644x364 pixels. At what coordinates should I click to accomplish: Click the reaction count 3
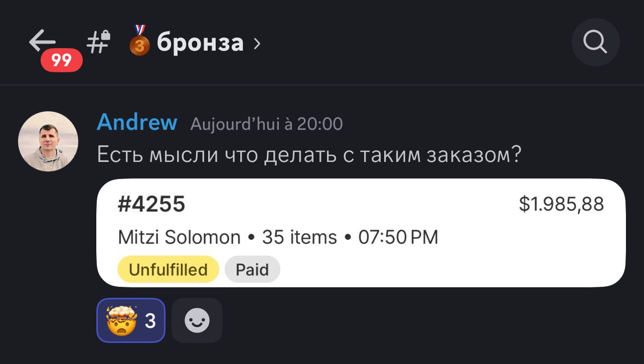tap(150, 320)
